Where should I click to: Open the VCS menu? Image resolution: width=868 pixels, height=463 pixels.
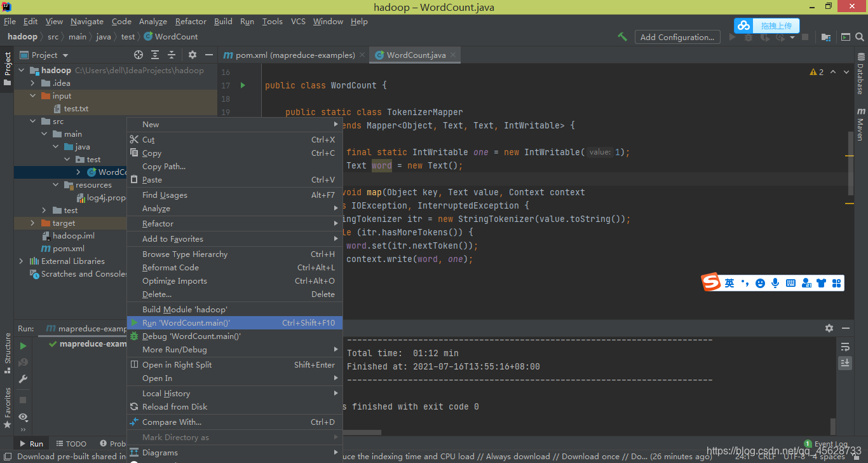coord(298,21)
